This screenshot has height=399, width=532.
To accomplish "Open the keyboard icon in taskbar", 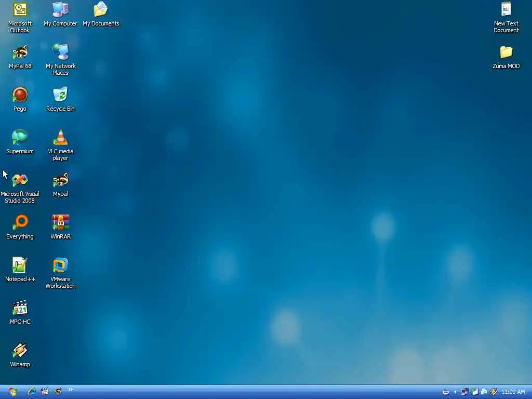I will [445, 392].
